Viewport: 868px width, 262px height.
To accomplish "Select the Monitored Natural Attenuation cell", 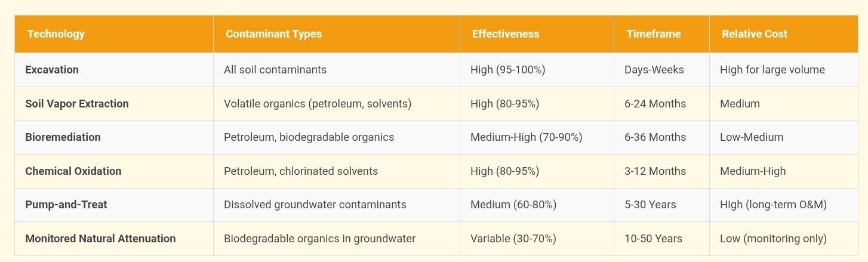I will (x=100, y=239).
